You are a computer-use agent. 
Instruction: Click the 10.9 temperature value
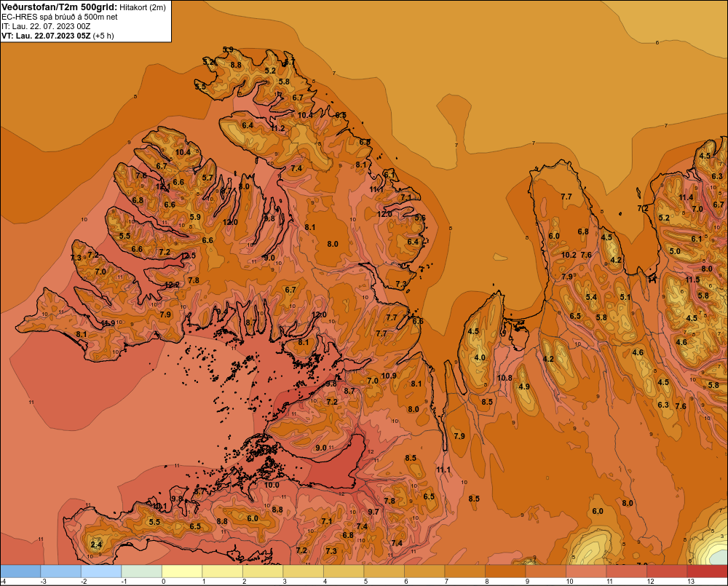(x=389, y=376)
